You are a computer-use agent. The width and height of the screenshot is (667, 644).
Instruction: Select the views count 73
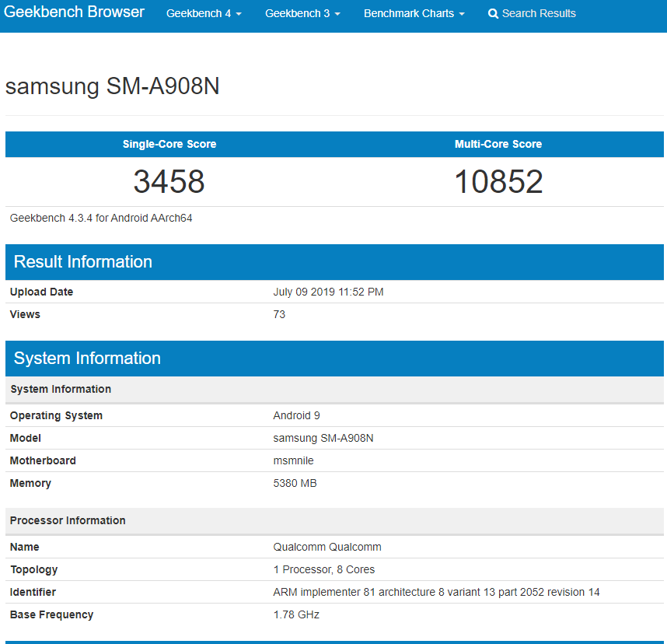(x=279, y=314)
